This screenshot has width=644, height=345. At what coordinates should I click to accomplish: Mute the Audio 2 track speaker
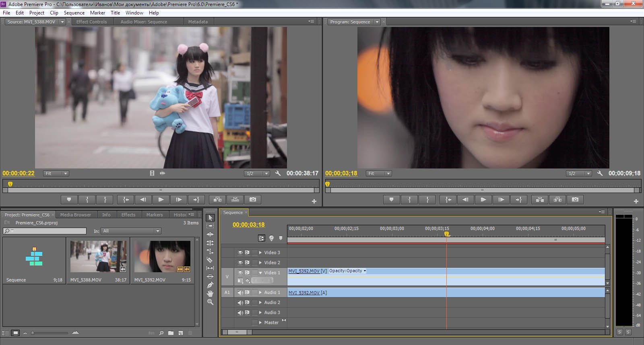tap(240, 302)
